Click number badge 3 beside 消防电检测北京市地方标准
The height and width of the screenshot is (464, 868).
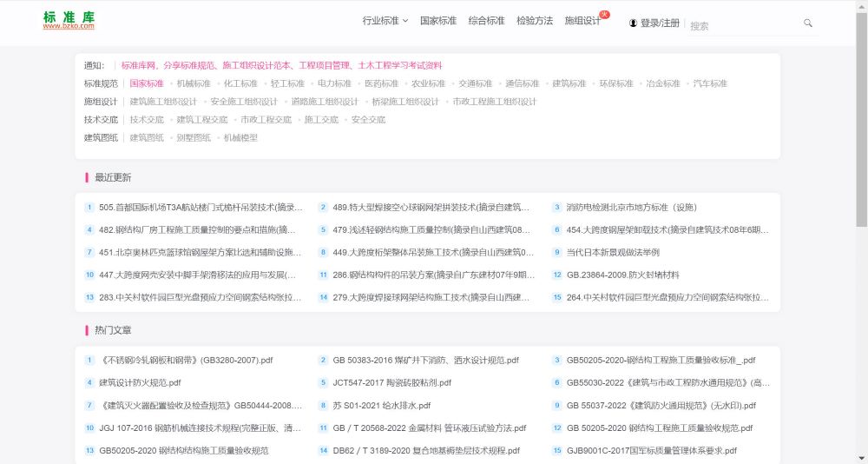click(557, 208)
